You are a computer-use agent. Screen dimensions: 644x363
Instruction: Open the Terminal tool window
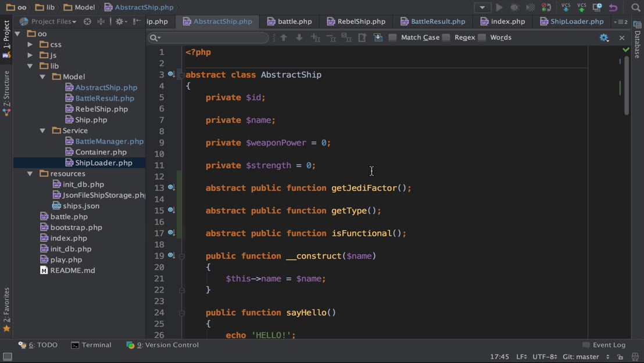(91, 345)
